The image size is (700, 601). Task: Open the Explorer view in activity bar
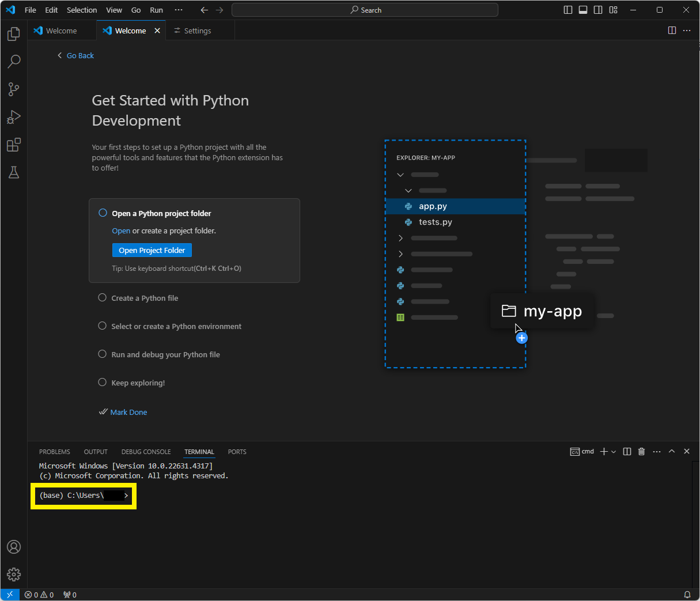coord(14,34)
